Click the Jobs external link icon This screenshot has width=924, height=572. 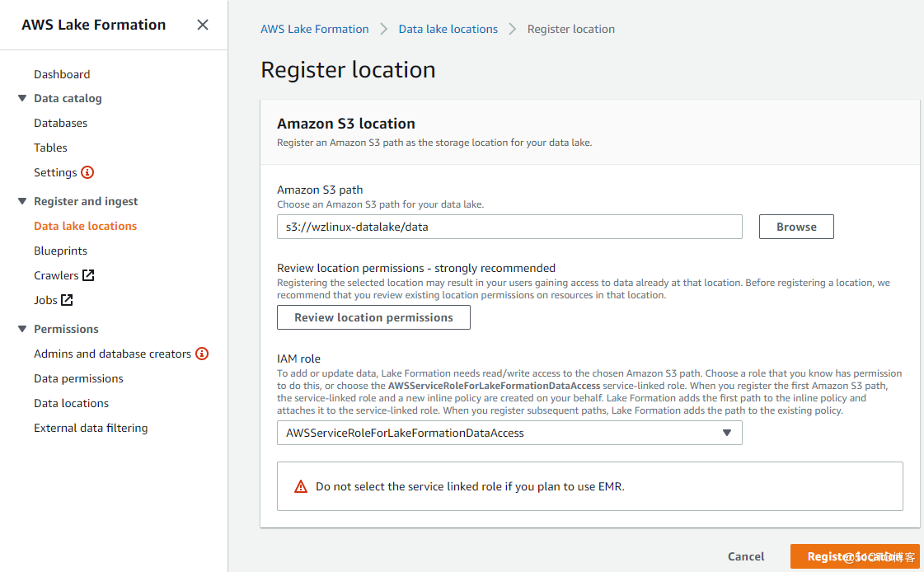point(68,300)
